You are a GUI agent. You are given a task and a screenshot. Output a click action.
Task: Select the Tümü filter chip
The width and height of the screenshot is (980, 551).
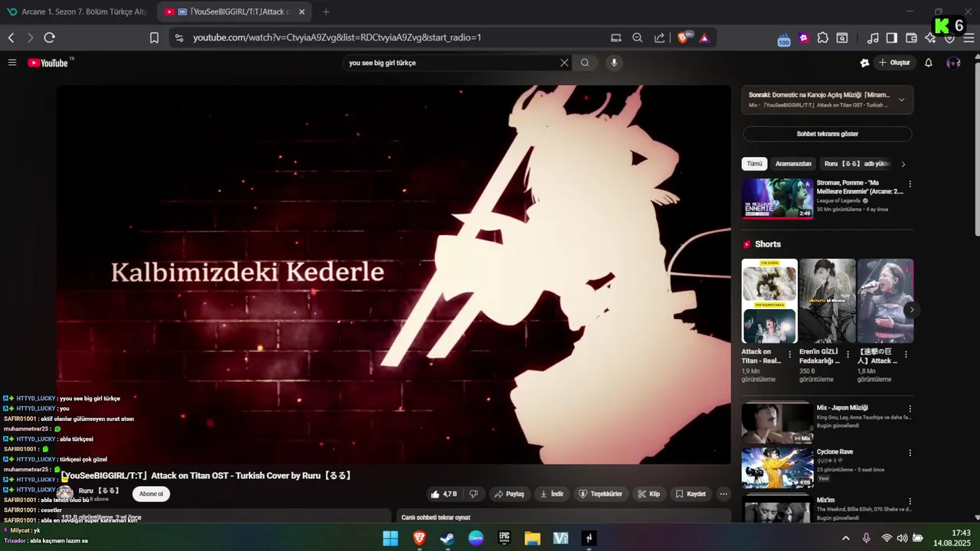pos(754,164)
